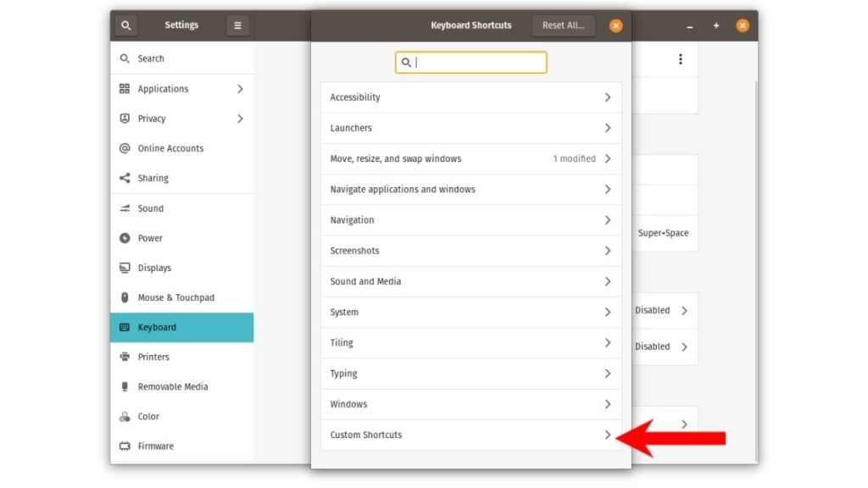Expand the Screenshots shortcuts category
This screenshot has width=868, height=488.
click(x=470, y=251)
